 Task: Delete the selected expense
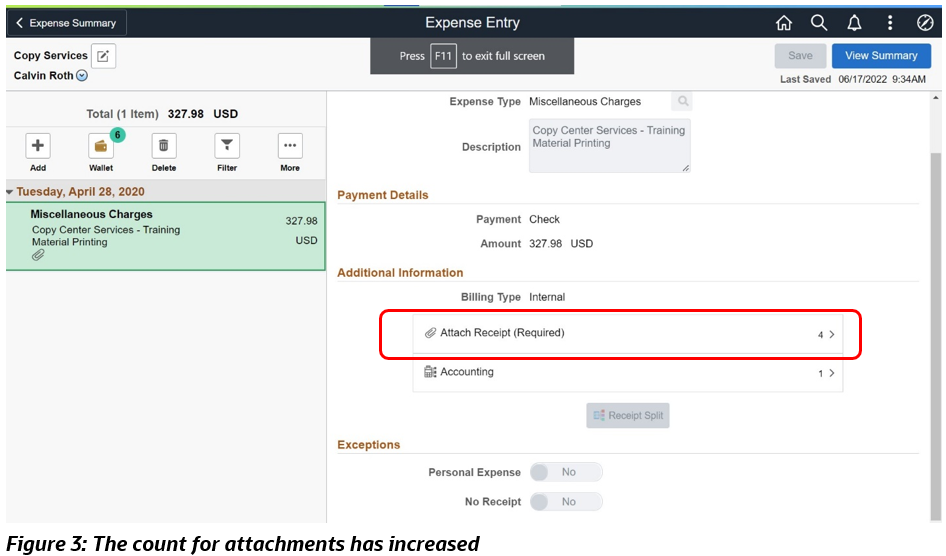pyautogui.click(x=164, y=146)
